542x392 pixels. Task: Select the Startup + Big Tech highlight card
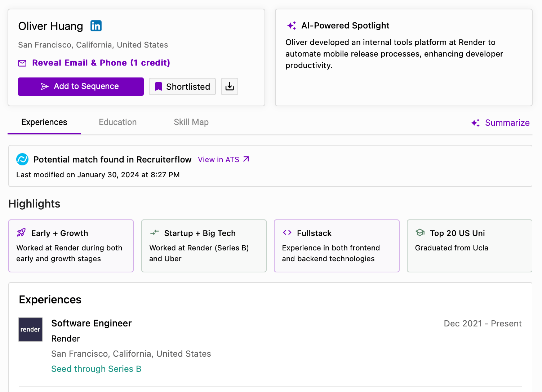204,246
